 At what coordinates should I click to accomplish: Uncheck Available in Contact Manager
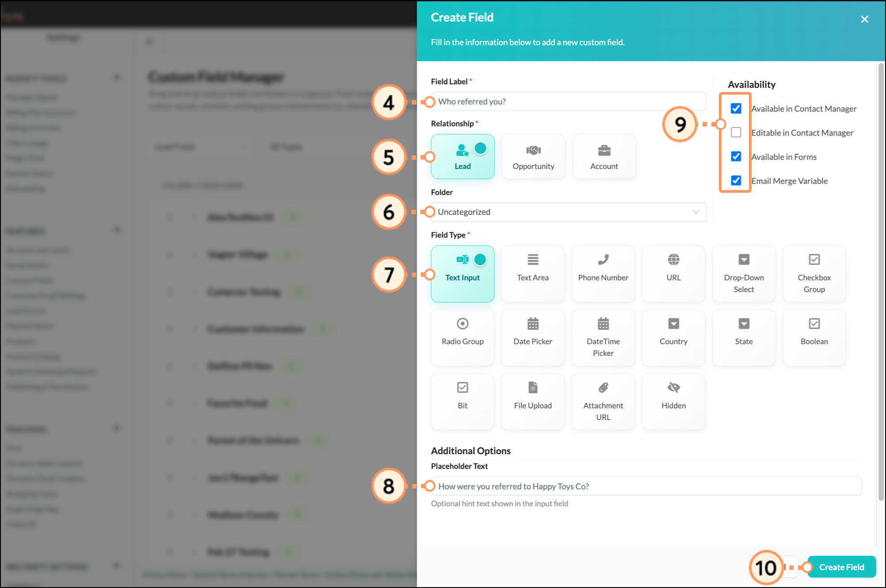736,108
